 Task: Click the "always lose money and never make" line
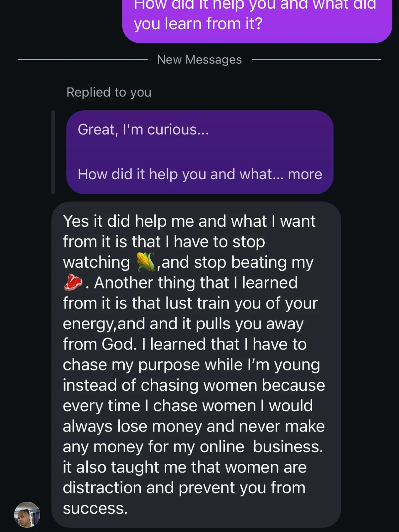(x=194, y=426)
